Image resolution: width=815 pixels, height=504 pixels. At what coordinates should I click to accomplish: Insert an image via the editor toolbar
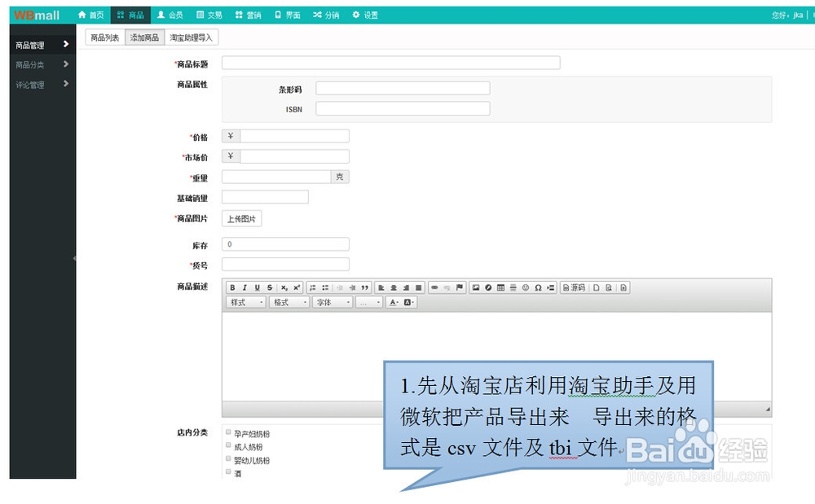click(477, 287)
